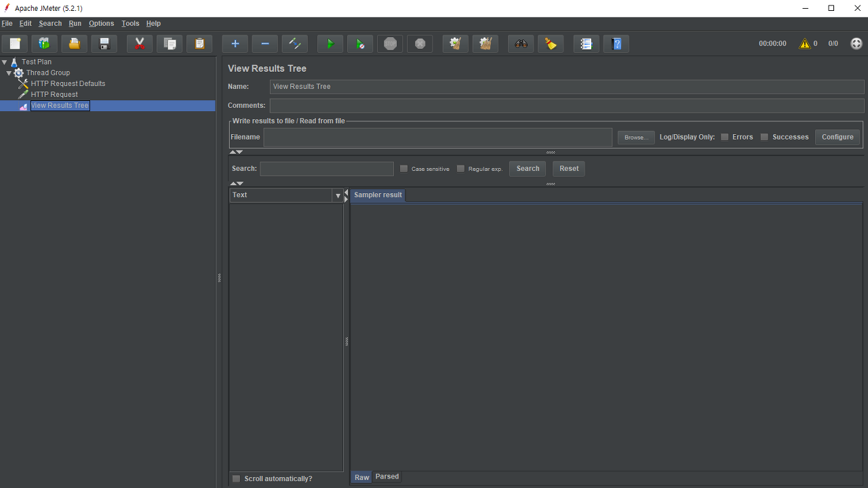Image resolution: width=868 pixels, height=488 pixels.
Task: Click the Configure button
Action: click(837, 137)
